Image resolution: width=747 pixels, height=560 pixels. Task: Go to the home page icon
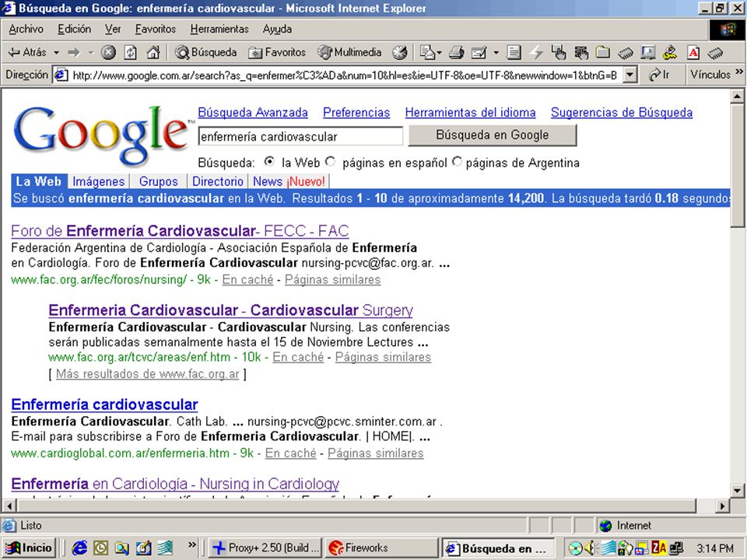click(x=153, y=52)
